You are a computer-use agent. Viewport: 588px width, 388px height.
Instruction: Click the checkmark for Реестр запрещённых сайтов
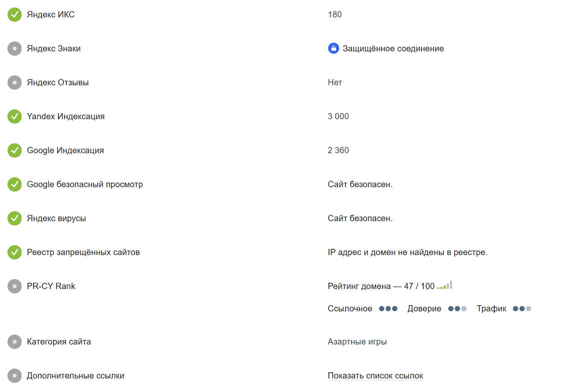click(x=14, y=252)
